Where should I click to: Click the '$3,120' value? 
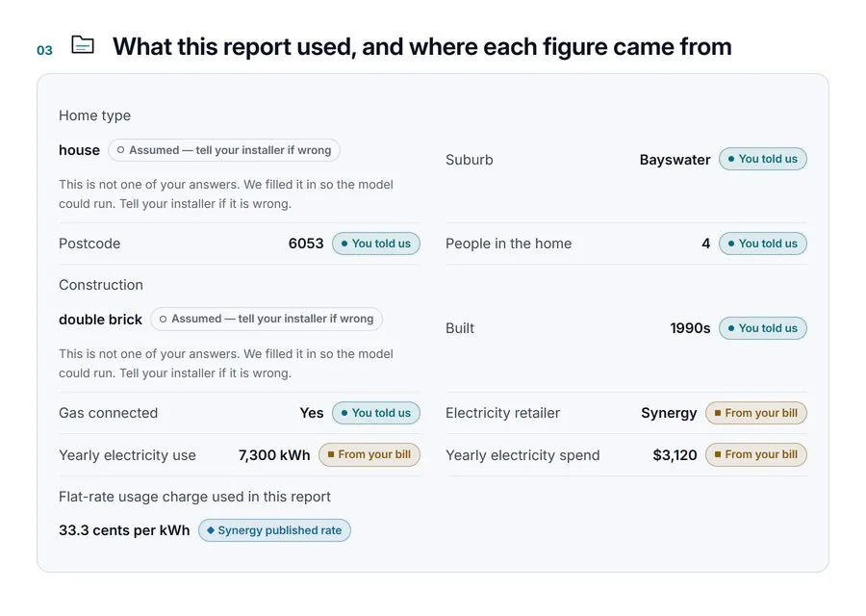click(675, 455)
